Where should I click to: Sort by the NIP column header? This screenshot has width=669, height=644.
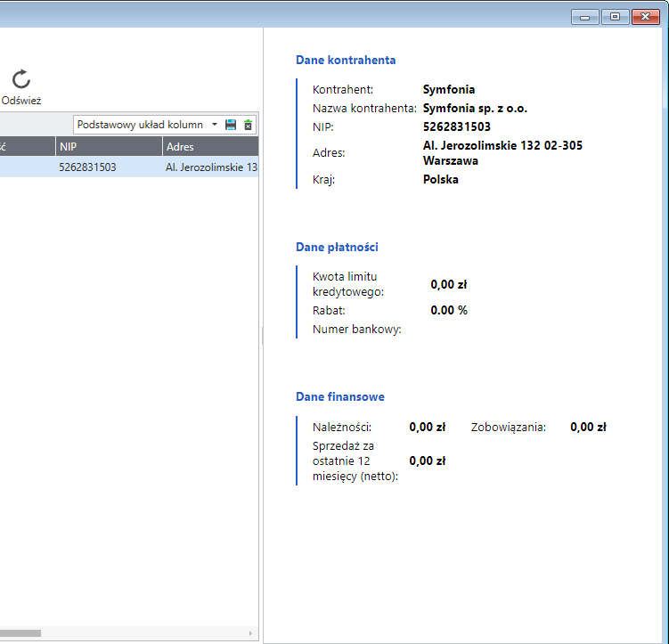(x=107, y=147)
